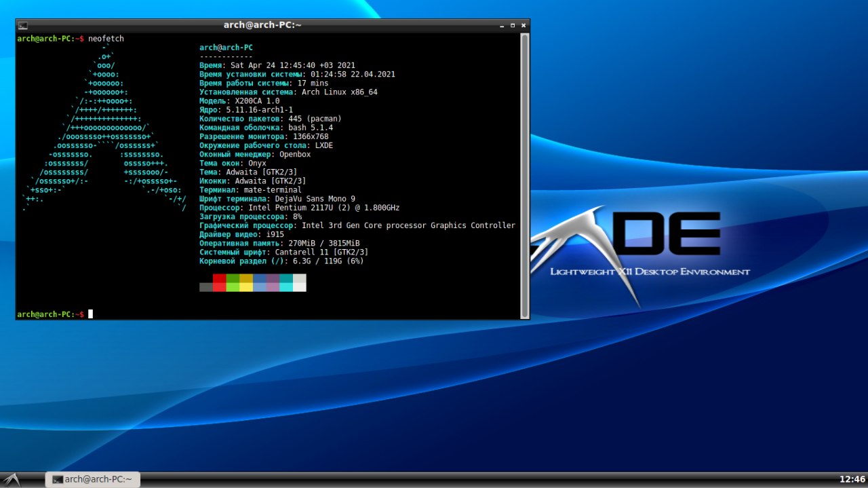This screenshot has height=488, width=868.
Task: Click the 'Intel Pentium 2117U (2) @ 1.800GHz' value
Action: [x=324, y=208]
